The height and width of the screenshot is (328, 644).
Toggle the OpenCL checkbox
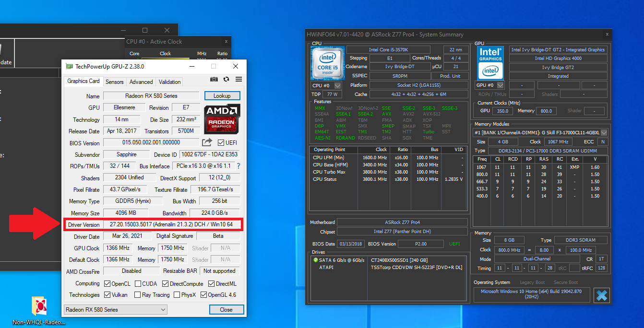[x=107, y=283]
